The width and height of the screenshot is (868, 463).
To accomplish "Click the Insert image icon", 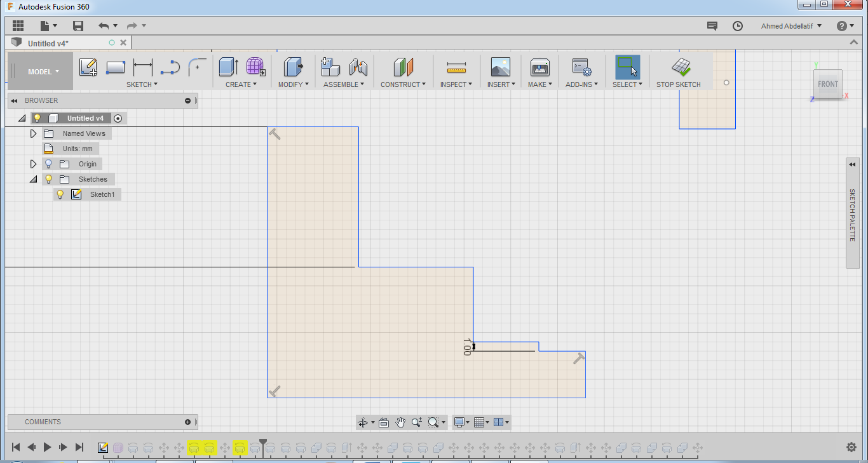I will point(501,67).
